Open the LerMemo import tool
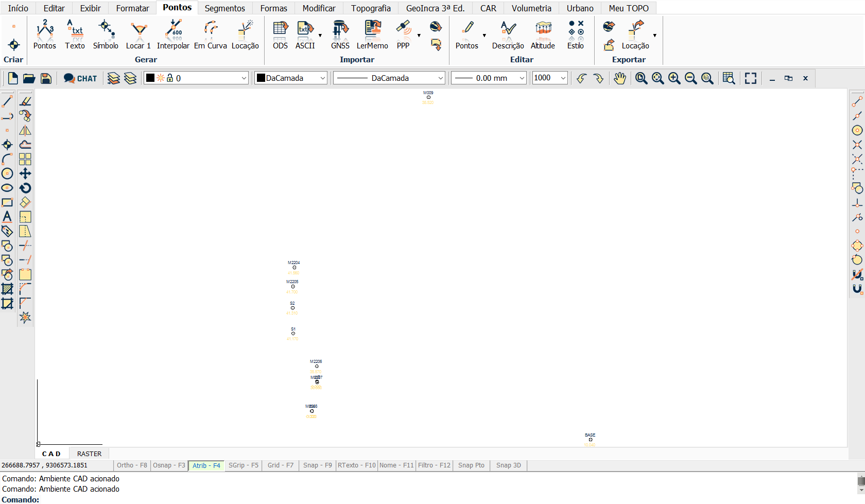The image size is (865, 504). (372, 34)
